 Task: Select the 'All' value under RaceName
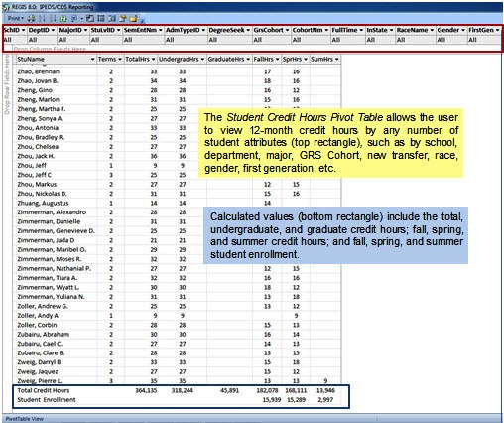coord(401,40)
